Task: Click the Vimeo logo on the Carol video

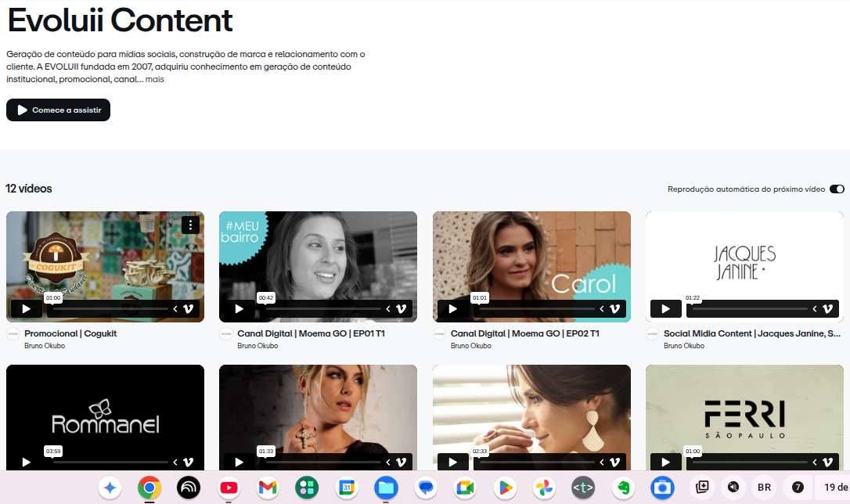Action: pyautogui.click(x=614, y=309)
